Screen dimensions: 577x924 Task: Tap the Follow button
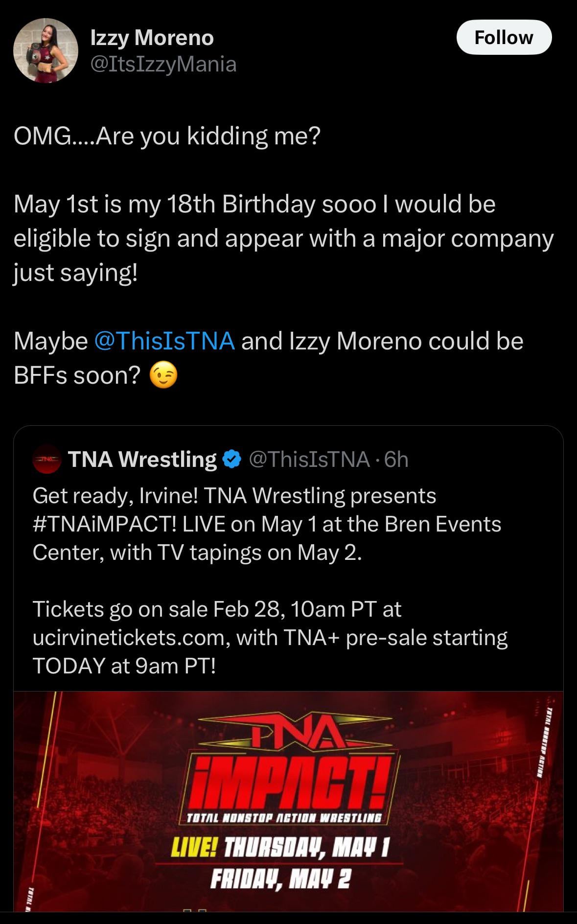504,37
